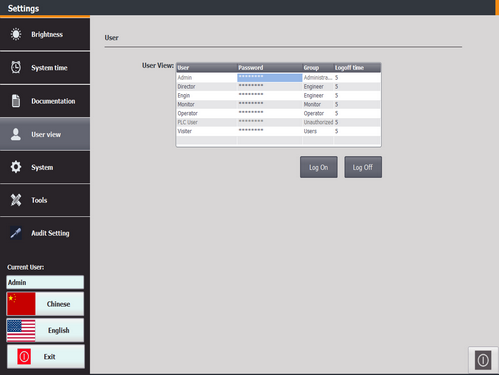The width and height of the screenshot is (499, 375).
Task: Open the Audit Setting menu label
Action: (x=50, y=233)
